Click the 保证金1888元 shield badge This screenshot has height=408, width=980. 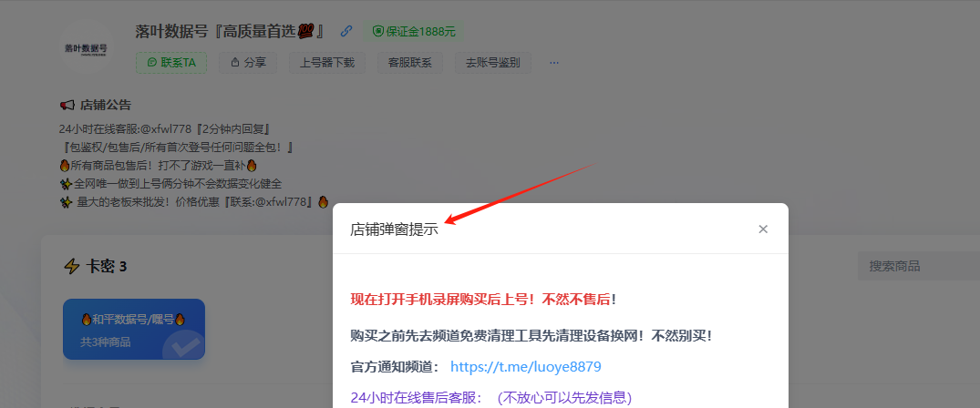click(x=414, y=31)
